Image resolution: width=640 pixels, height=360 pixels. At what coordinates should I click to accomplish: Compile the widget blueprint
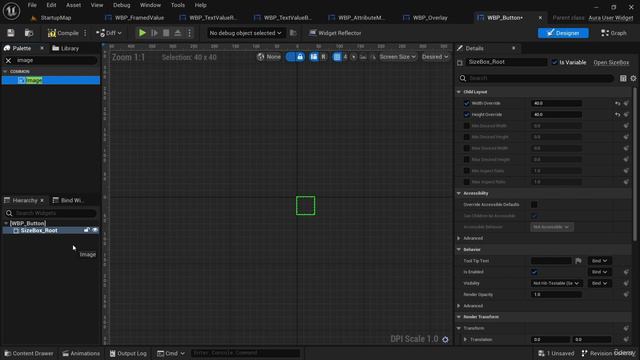(63, 33)
